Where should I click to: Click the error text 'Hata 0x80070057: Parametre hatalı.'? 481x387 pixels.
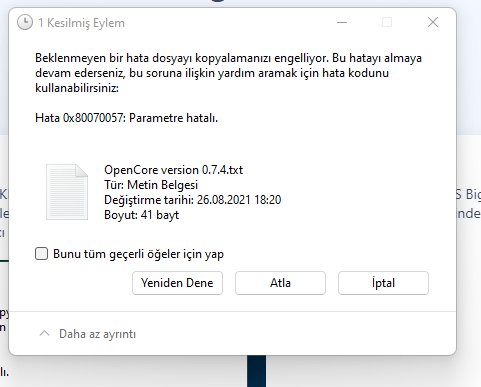126,118
